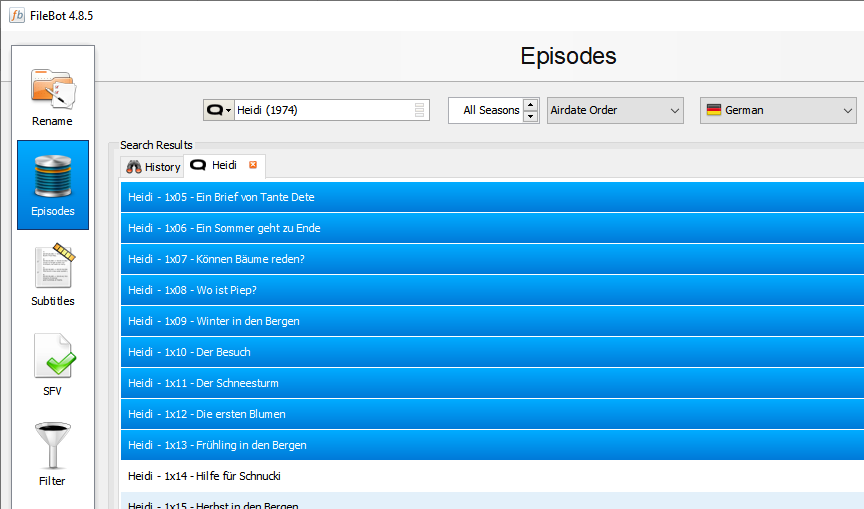Open the Filter funnel panel

pyautogui.click(x=52, y=454)
